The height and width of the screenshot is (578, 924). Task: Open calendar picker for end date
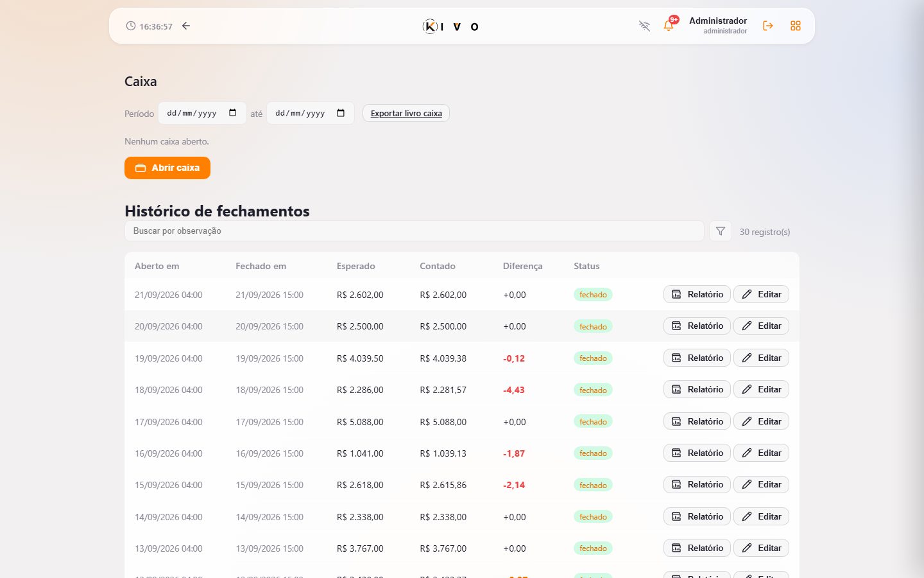click(x=341, y=113)
